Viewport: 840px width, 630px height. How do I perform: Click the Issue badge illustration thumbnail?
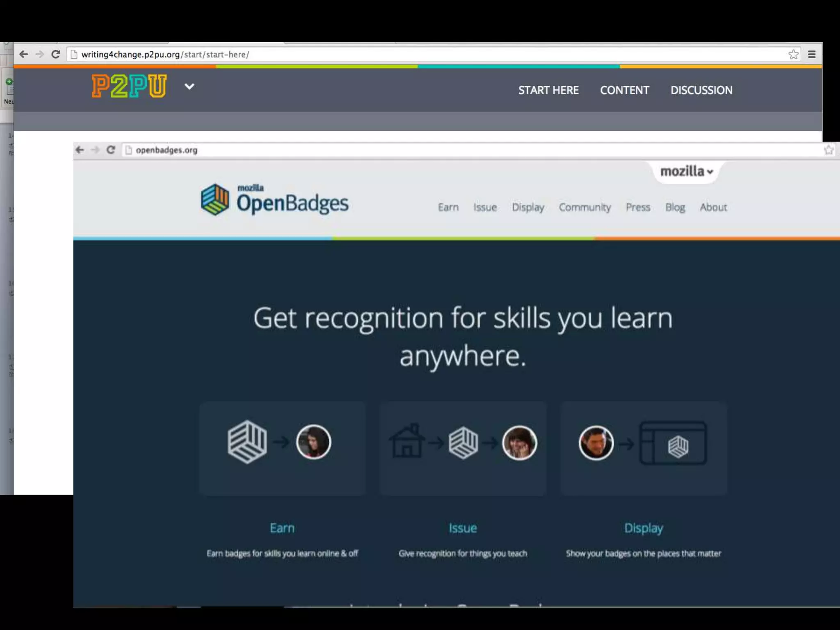(463, 448)
